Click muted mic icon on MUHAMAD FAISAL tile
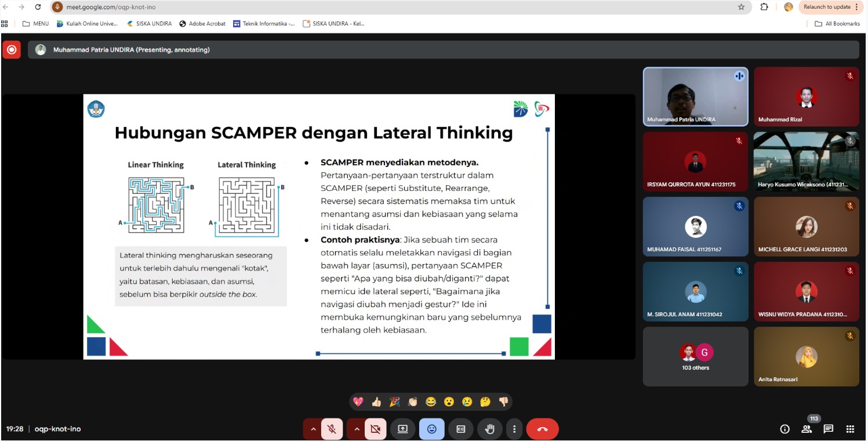Image resolution: width=868 pixels, height=441 pixels. (739, 205)
